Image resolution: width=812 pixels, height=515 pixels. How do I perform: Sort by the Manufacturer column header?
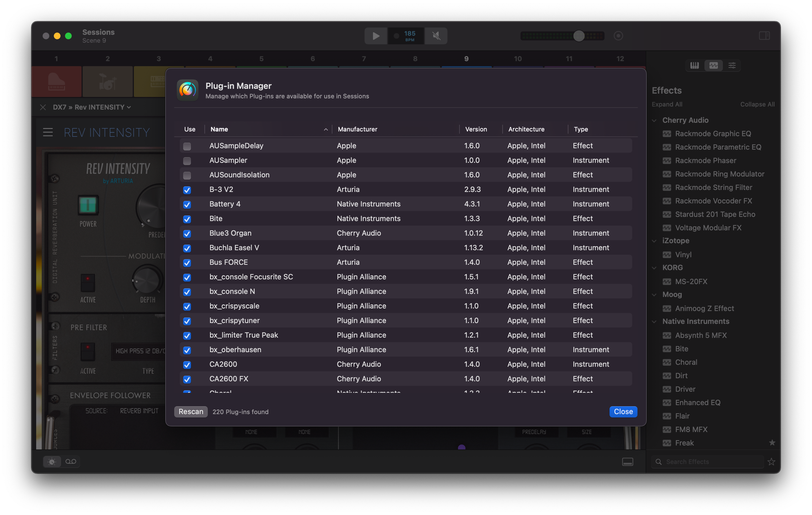click(396, 129)
